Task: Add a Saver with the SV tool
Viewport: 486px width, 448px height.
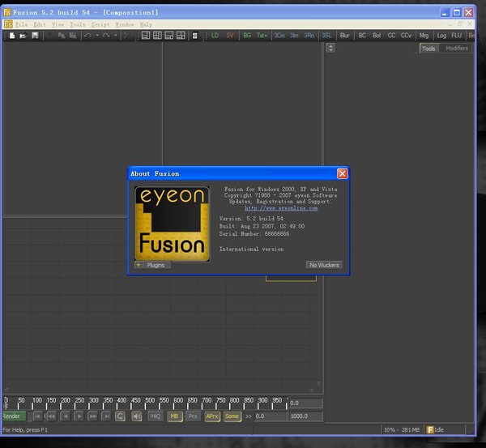Action: (x=229, y=36)
